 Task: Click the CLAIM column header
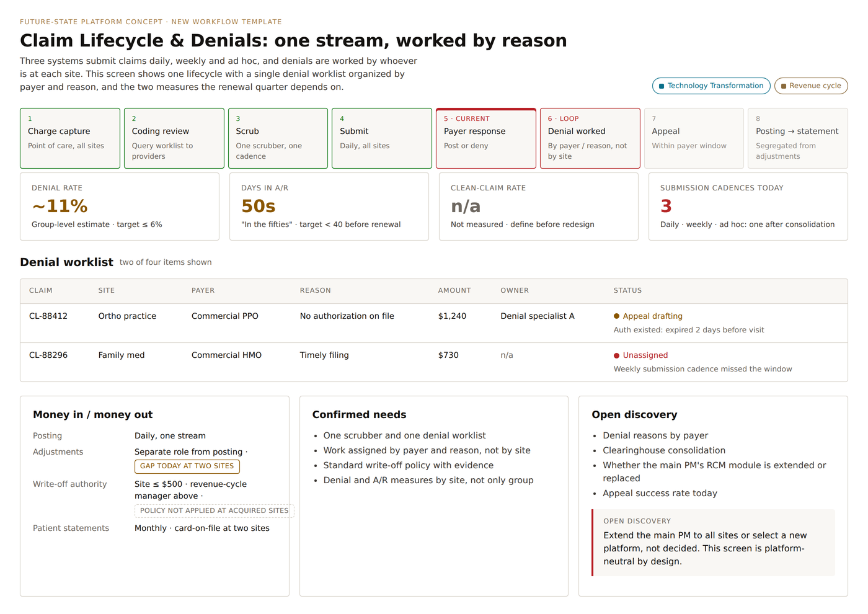click(41, 290)
